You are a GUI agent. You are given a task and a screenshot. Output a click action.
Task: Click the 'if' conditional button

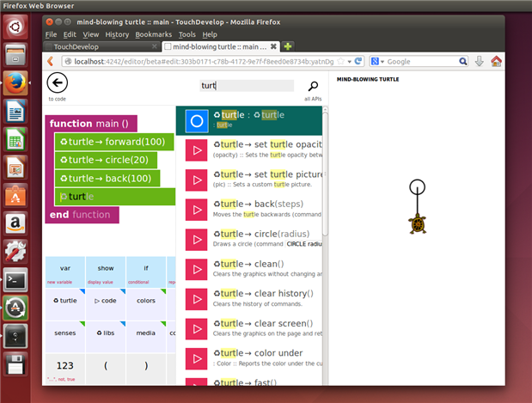click(x=146, y=272)
